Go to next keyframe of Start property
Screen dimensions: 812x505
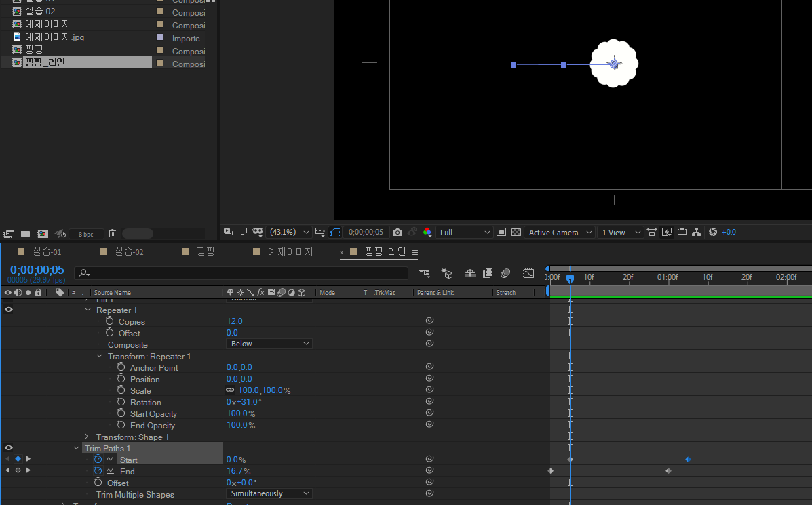[28, 459]
